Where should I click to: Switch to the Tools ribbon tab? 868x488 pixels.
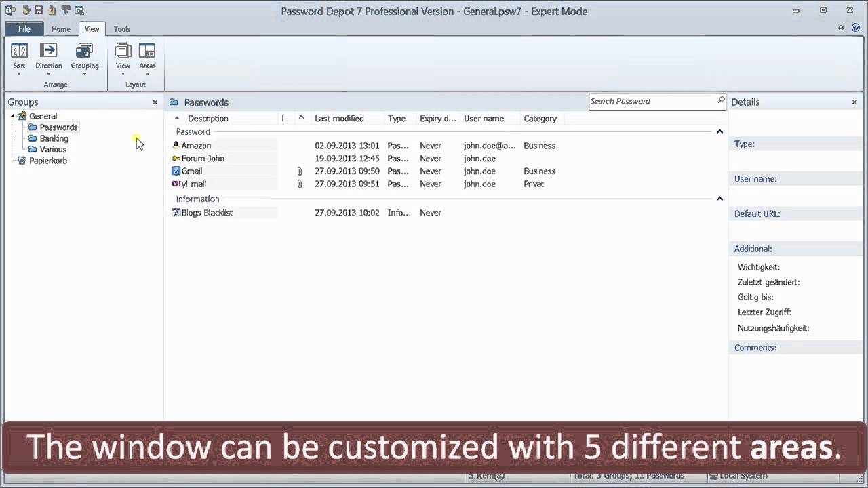click(122, 29)
